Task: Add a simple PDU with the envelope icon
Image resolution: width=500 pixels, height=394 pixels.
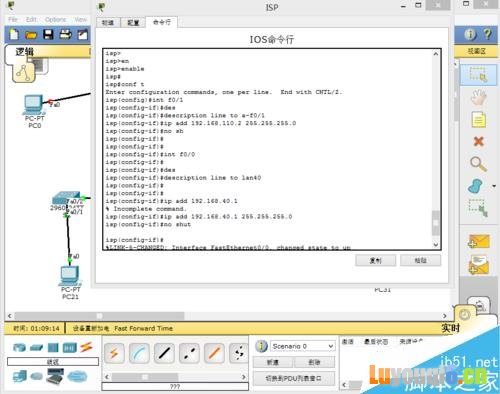Action: [x=479, y=241]
